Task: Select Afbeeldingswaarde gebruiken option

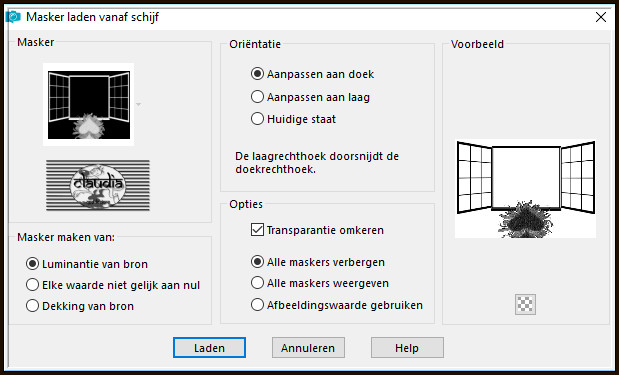Action: [x=337, y=305]
